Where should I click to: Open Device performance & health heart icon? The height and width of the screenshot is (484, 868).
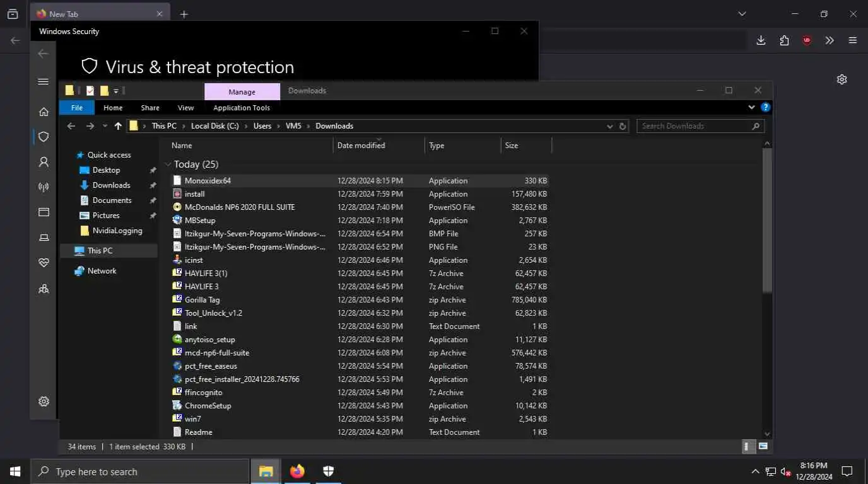(44, 263)
